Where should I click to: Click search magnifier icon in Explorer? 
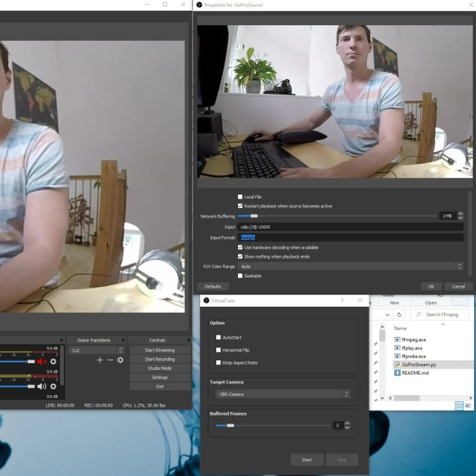point(419,314)
